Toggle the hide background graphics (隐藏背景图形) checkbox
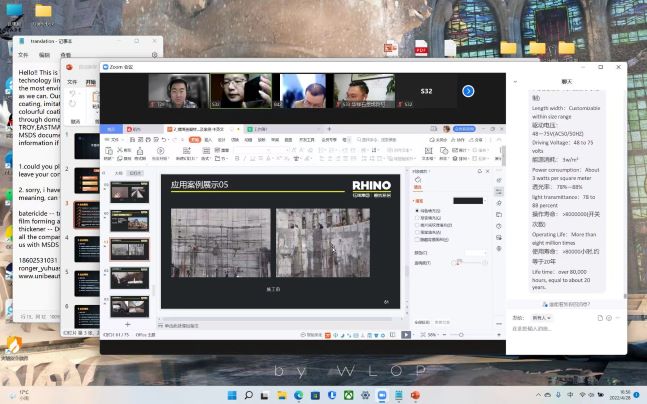The width and height of the screenshot is (647, 404). (x=417, y=240)
